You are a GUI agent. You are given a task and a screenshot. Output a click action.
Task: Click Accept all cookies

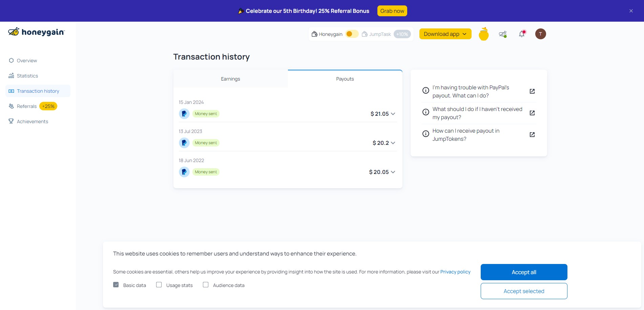524,272
